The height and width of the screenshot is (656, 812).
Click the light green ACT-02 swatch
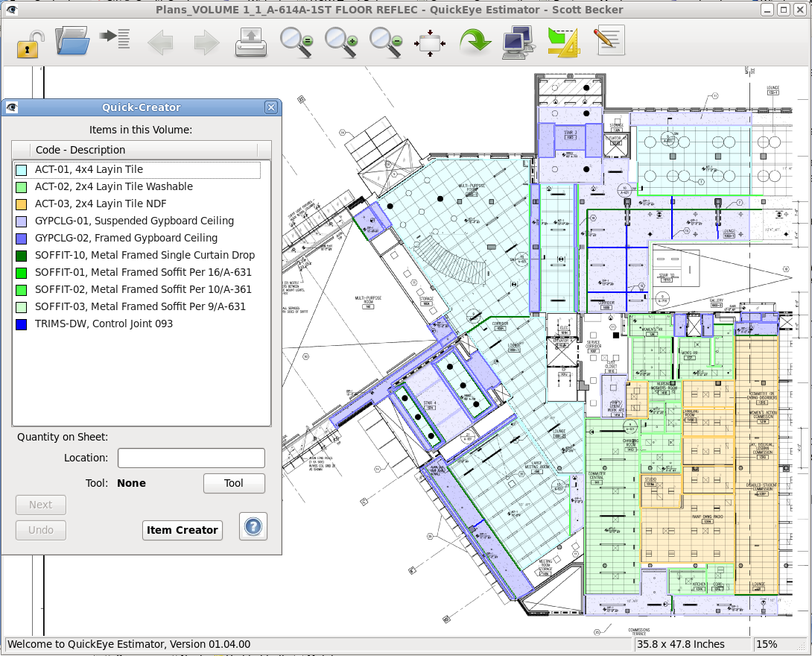[22, 187]
